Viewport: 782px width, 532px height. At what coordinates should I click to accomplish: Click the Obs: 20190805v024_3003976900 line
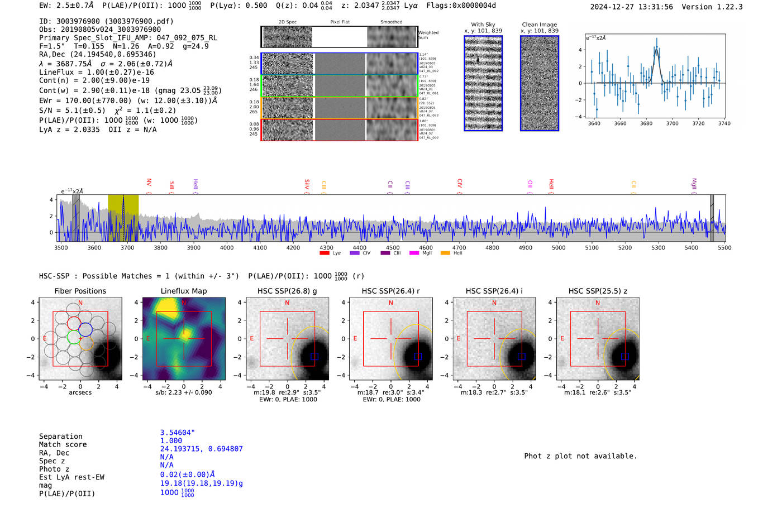(x=100, y=29)
